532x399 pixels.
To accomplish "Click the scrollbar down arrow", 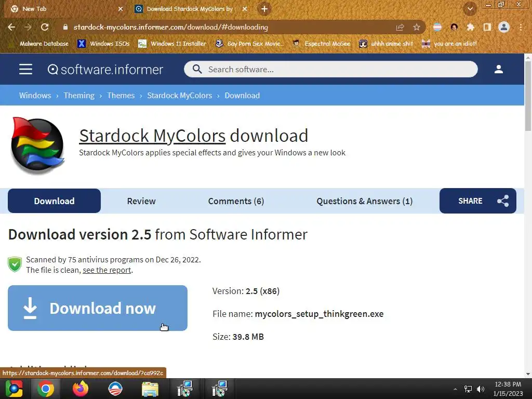I will click(x=528, y=374).
